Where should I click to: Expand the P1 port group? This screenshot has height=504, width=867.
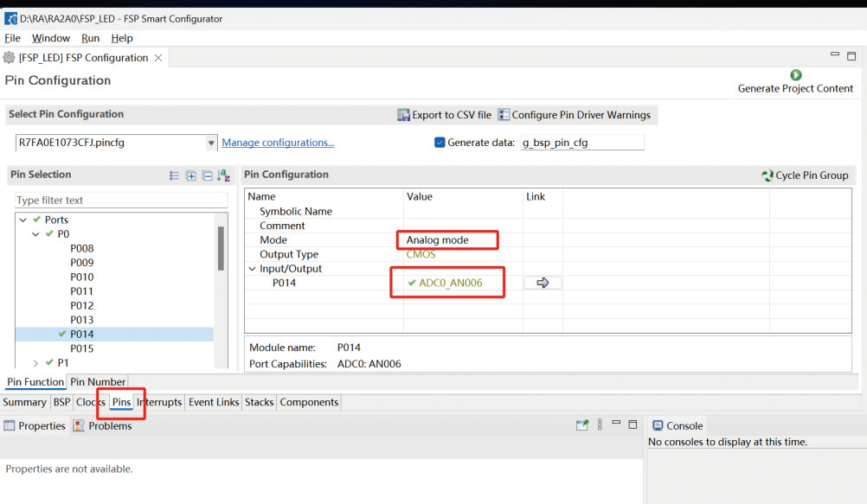click(36, 363)
